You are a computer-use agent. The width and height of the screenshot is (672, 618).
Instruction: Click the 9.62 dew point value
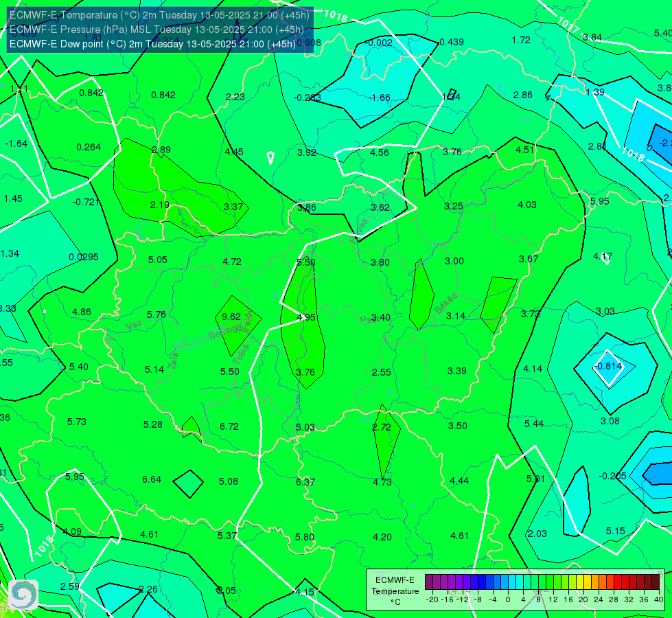click(231, 317)
